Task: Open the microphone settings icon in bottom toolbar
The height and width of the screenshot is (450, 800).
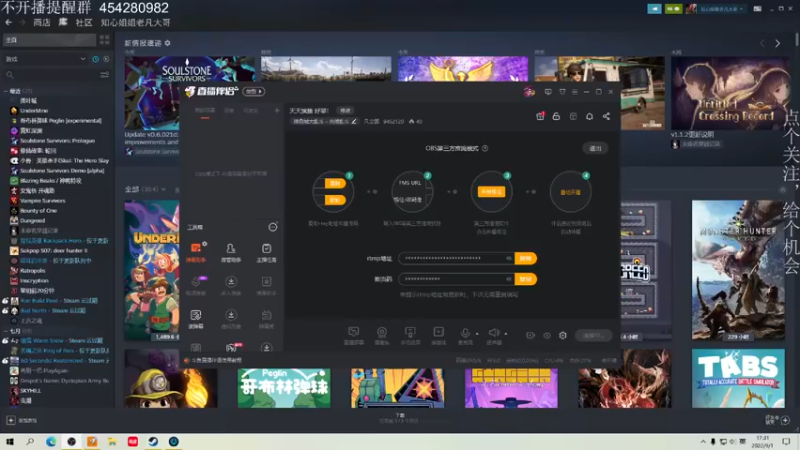Action: click(465, 333)
